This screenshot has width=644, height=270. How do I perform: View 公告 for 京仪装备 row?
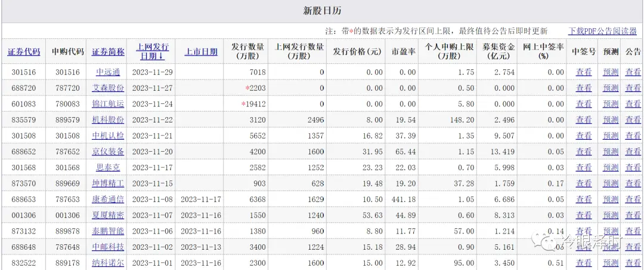point(633,152)
